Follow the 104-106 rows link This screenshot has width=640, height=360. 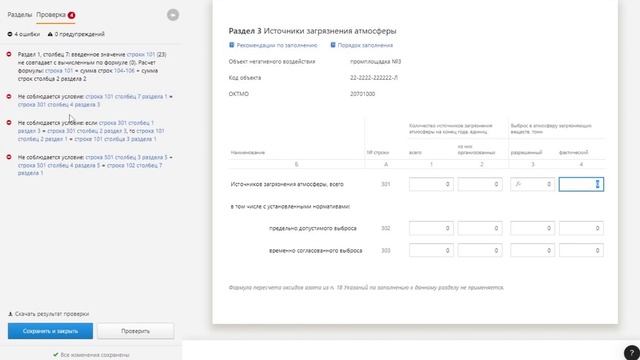coord(124,71)
